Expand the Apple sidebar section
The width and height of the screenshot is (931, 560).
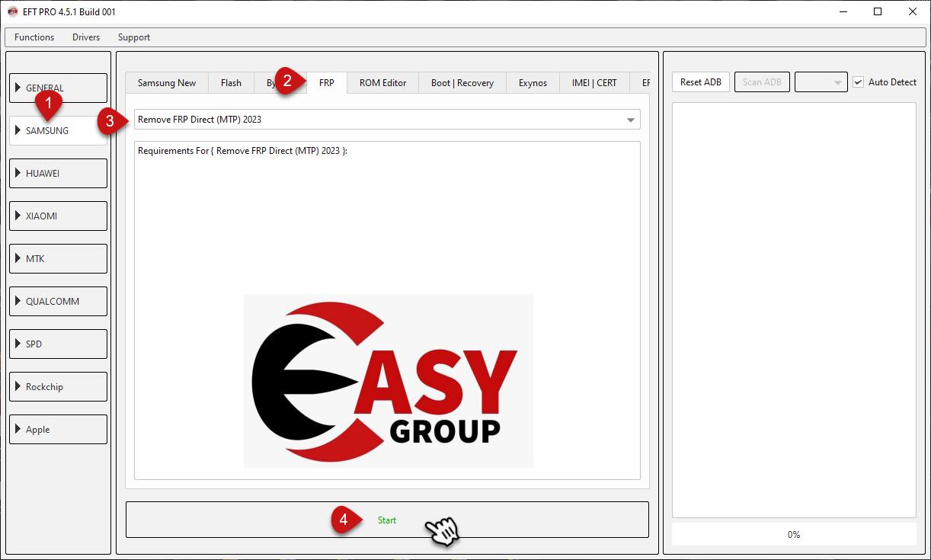pyautogui.click(x=58, y=430)
